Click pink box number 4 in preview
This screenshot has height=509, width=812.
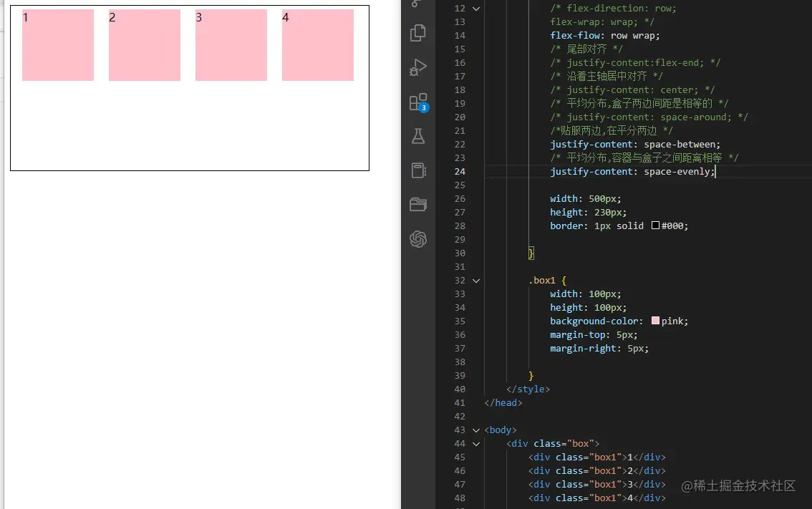318,45
